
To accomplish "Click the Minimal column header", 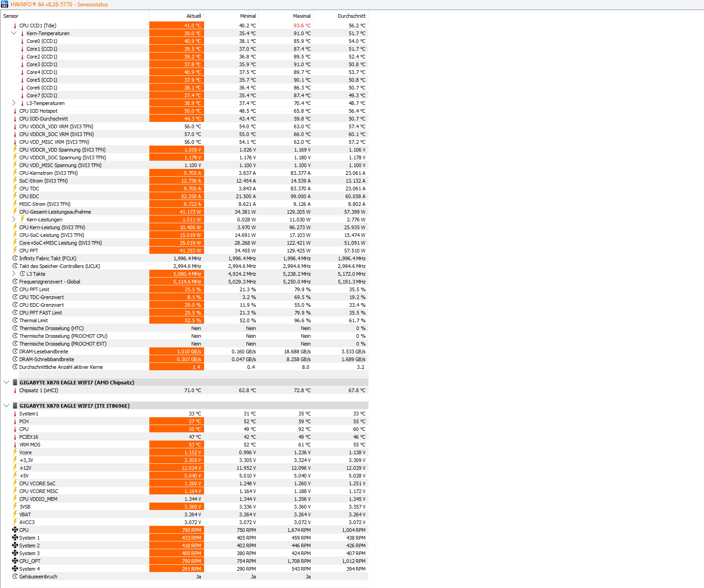I will pyautogui.click(x=248, y=16).
